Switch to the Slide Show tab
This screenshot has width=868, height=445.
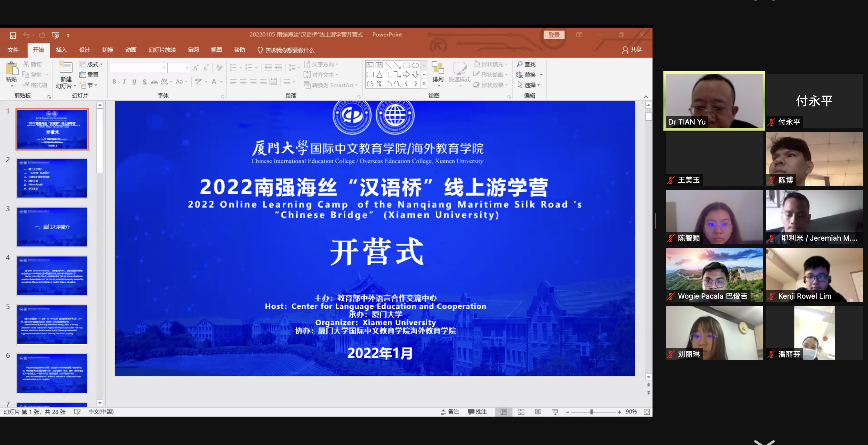coord(162,50)
